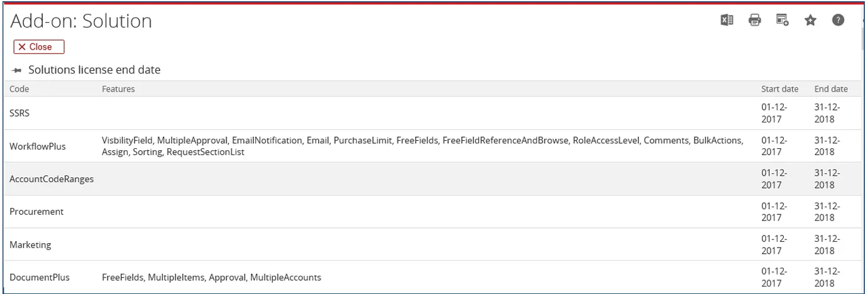Click the WorkflowPlus features list text
The width and height of the screenshot is (868, 294).
[x=422, y=146]
